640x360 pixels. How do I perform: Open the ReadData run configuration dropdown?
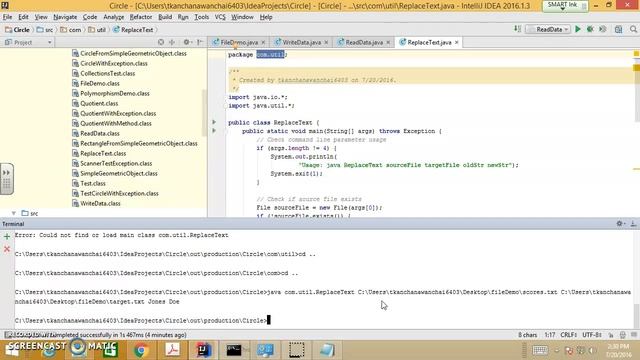pos(548,29)
